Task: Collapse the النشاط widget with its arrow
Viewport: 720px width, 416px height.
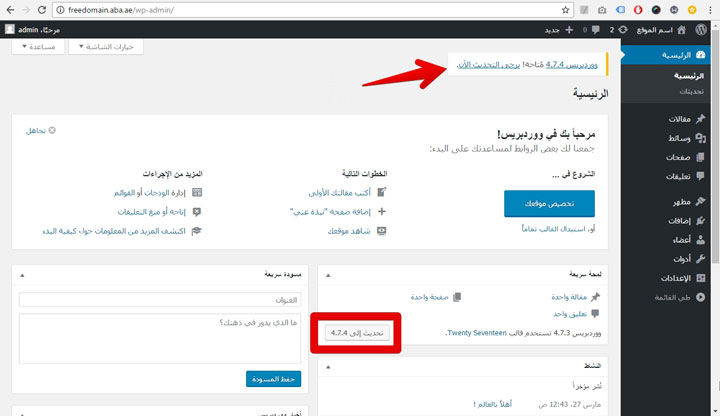Action: (x=328, y=366)
